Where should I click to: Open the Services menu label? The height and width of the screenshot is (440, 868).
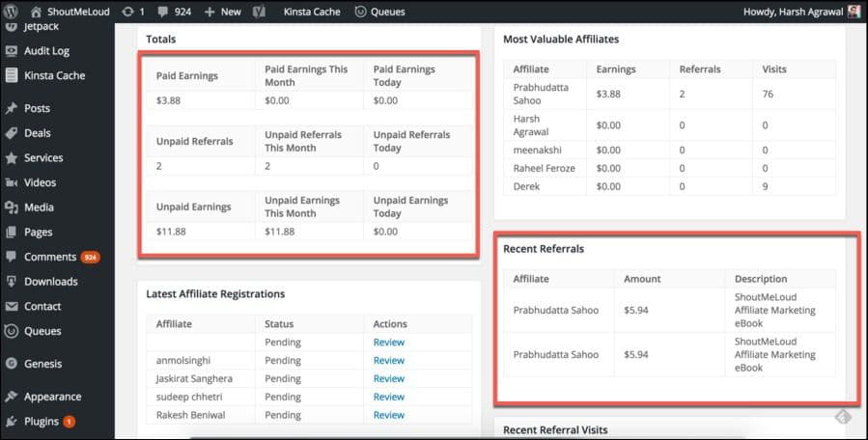pyautogui.click(x=43, y=158)
